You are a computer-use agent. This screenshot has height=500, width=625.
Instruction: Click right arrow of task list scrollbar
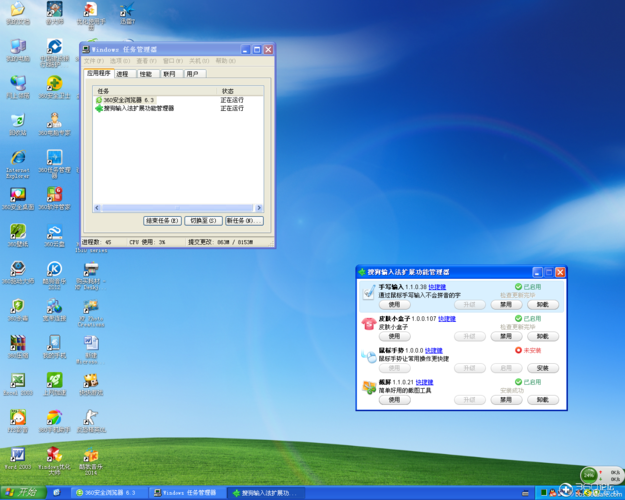[259, 208]
